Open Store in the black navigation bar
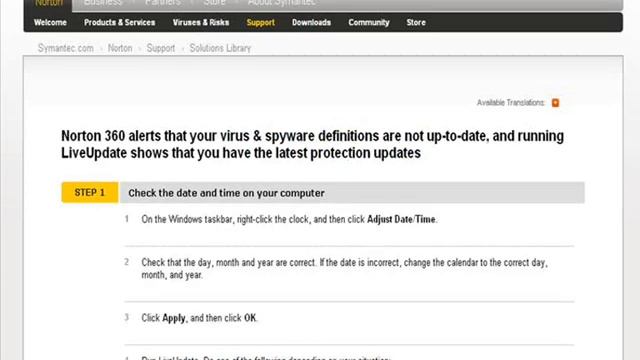Viewport: 640px width, 360px height. (416, 22)
